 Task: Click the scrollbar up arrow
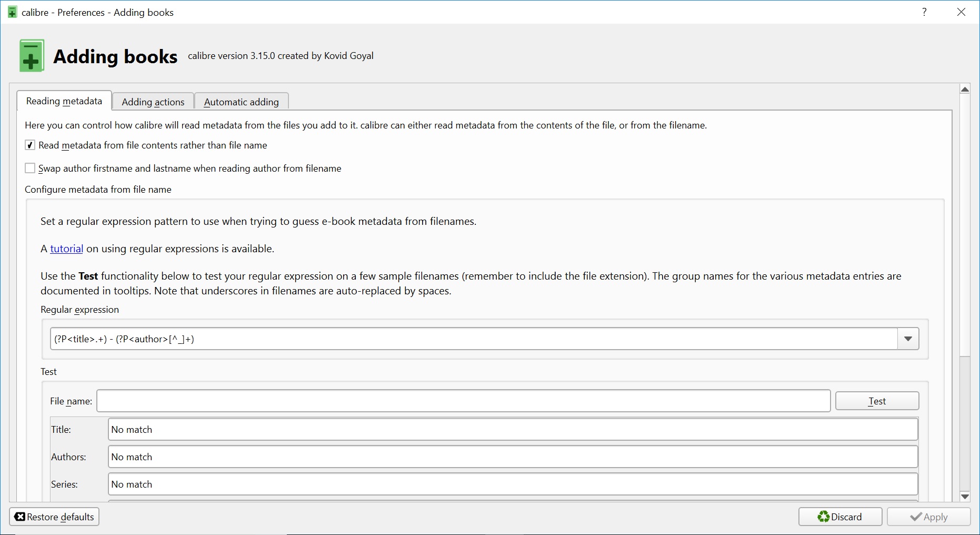point(965,90)
